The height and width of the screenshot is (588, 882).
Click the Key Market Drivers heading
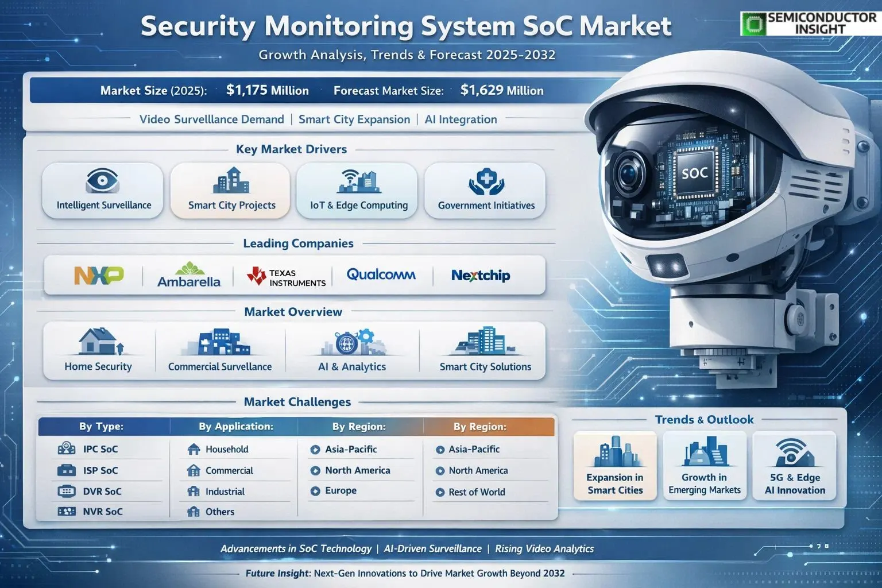[292, 149]
